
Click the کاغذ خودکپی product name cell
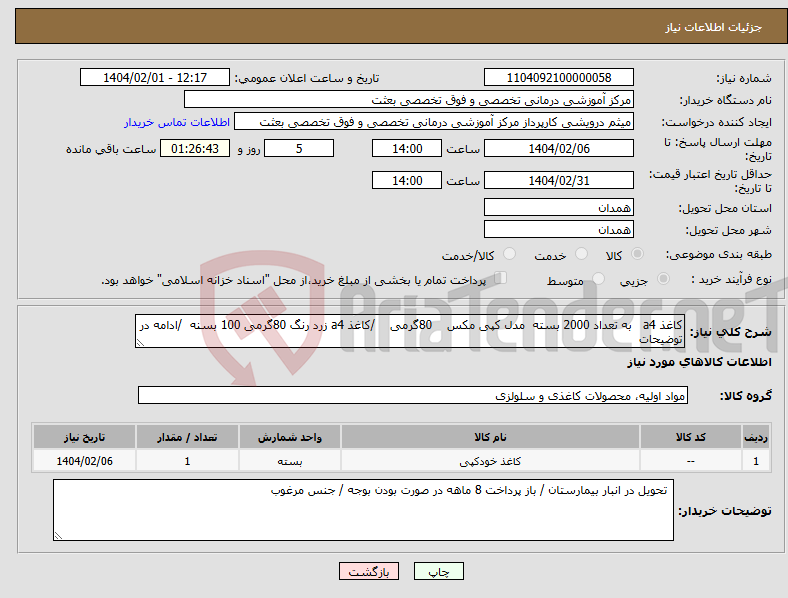[x=490, y=461]
